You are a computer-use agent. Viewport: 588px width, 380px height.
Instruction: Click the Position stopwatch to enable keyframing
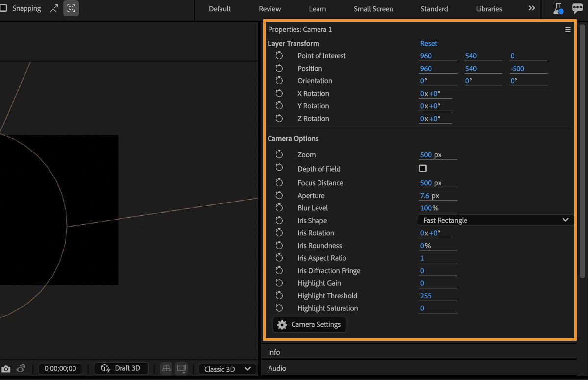(x=279, y=68)
